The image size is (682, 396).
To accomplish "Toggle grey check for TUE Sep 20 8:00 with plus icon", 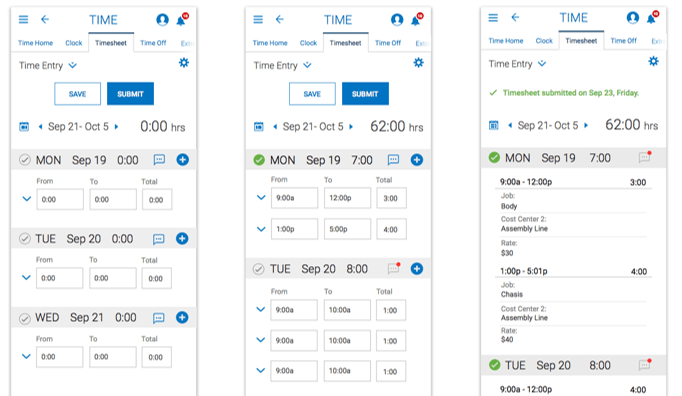I will click(x=258, y=269).
